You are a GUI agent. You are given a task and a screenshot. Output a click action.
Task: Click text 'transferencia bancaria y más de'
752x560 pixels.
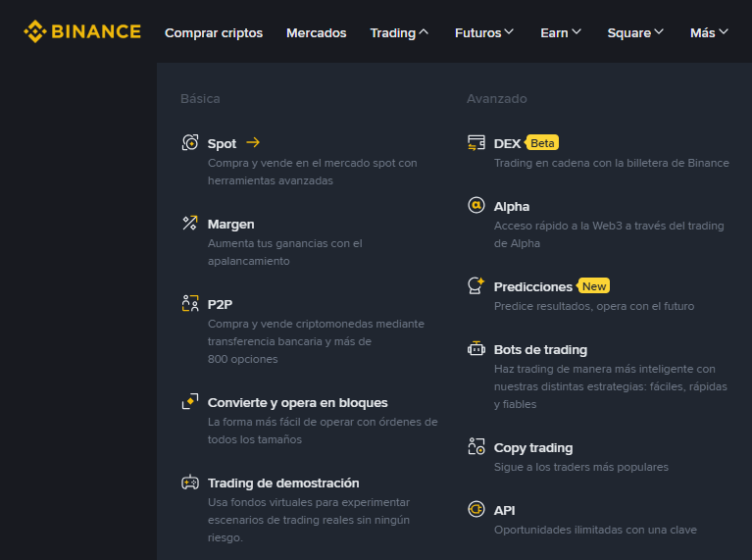289,341
